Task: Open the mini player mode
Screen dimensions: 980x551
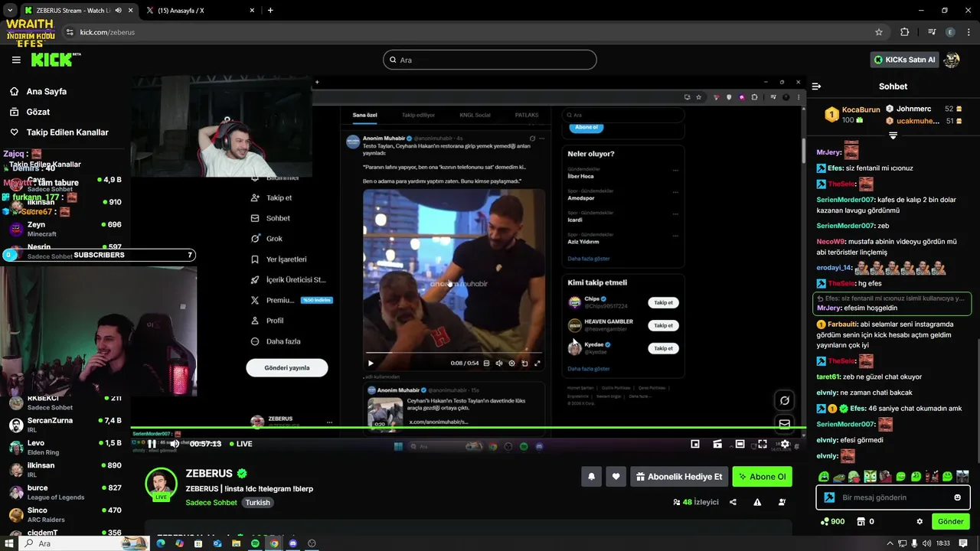Action: pyautogui.click(x=695, y=444)
